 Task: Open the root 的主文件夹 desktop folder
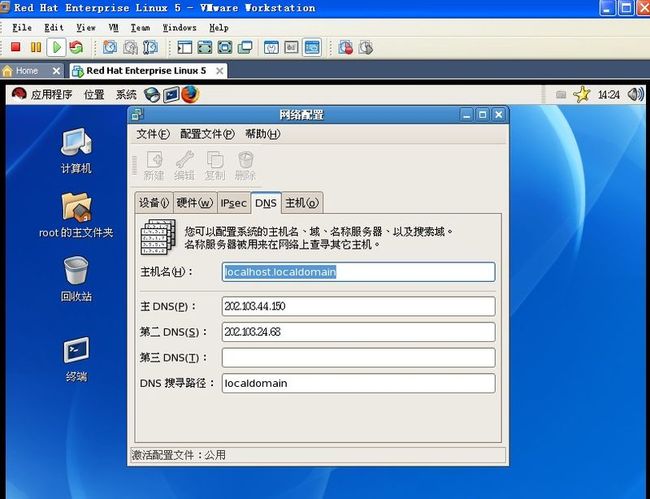pyautogui.click(x=76, y=216)
